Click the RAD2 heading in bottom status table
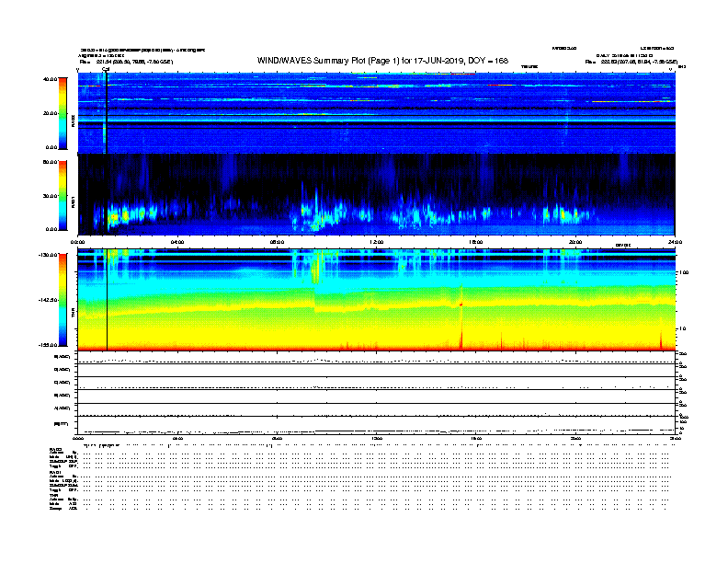 coord(56,450)
